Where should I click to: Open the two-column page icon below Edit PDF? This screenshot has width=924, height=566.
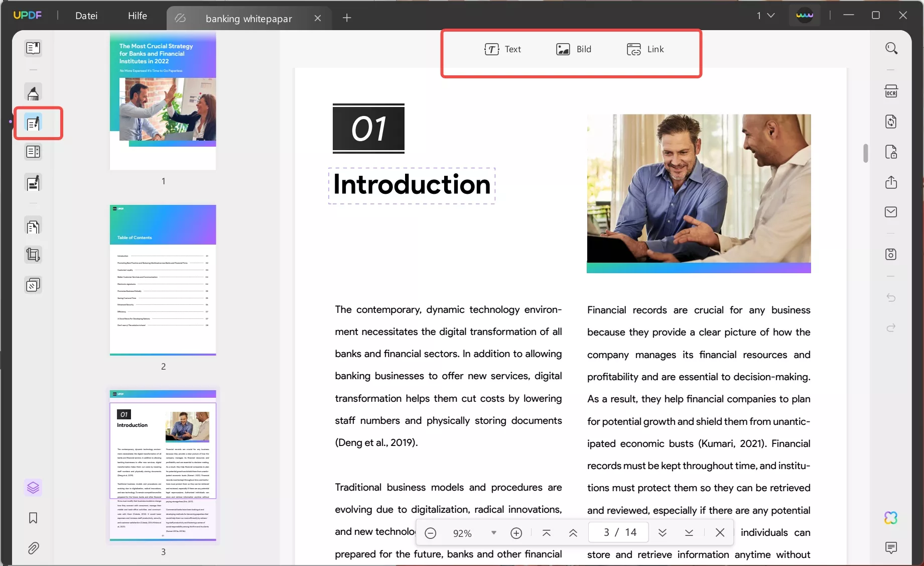pos(33,152)
